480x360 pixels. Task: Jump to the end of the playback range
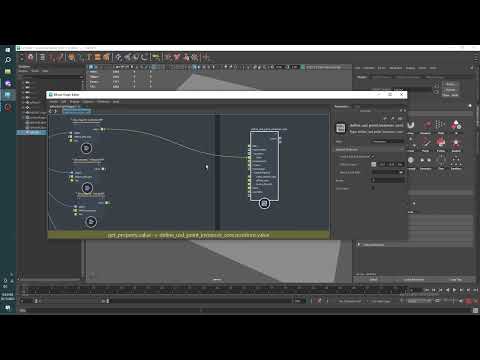click(x=475, y=290)
